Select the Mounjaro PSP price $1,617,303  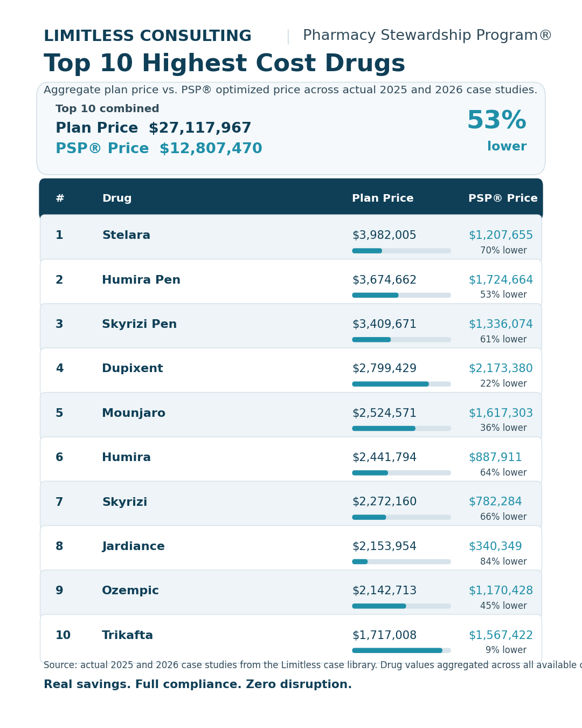click(501, 414)
